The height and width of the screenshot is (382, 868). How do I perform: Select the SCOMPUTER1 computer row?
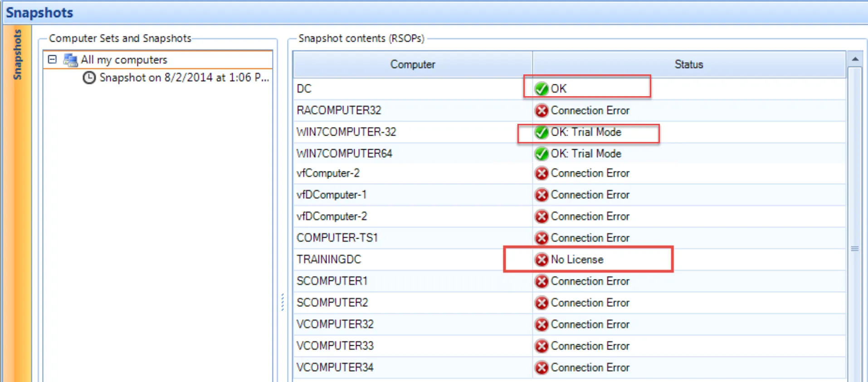point(332,281)
